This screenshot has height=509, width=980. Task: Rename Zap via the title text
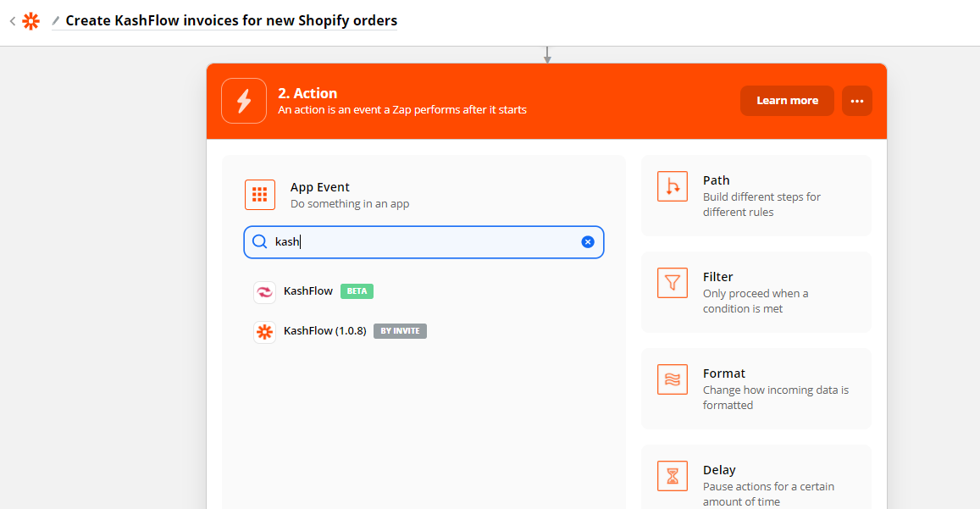click(231, 20)
